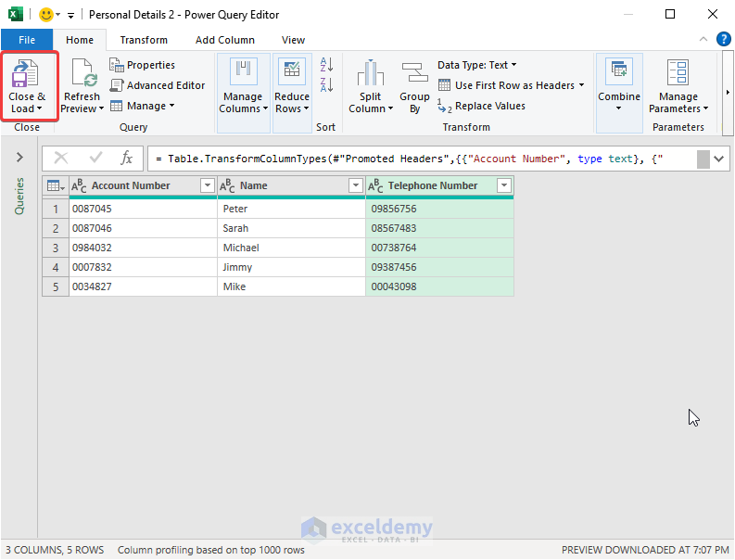The height and width of the screenshot is (560, 735).
Task: Collapse the ribbon with the caret
Action: click(x=703, y=39)
